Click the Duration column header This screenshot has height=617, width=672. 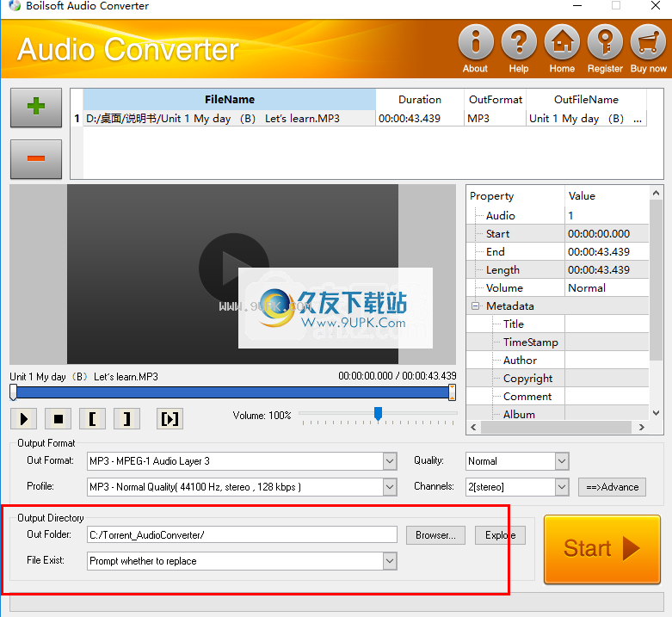420,100
